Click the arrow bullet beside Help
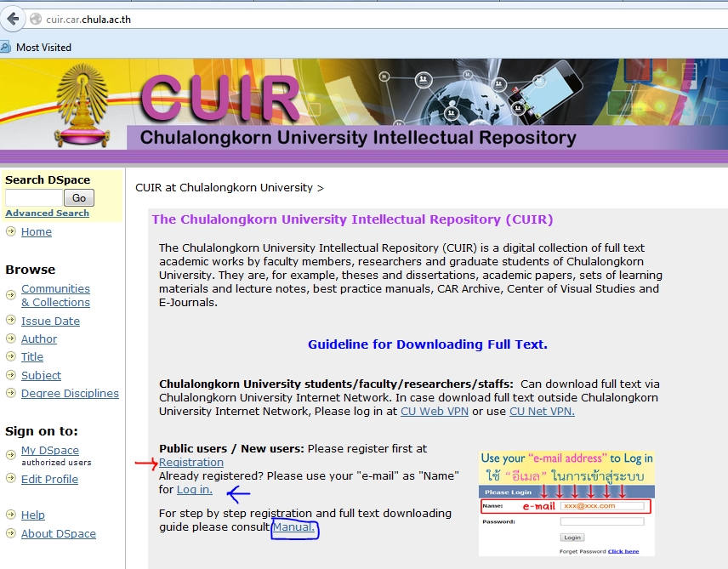Viewport: 728px width, 569px height. pos(11,515)
